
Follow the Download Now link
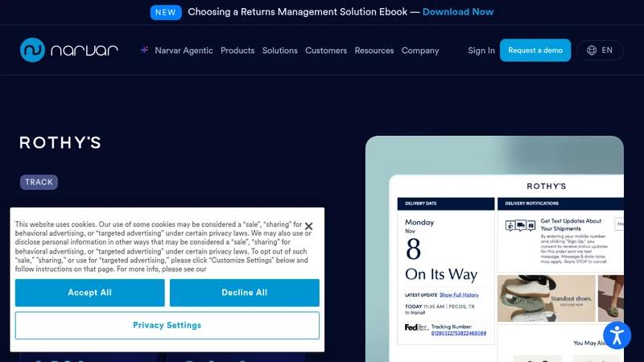pyautogui.click(x=458, y=12)
